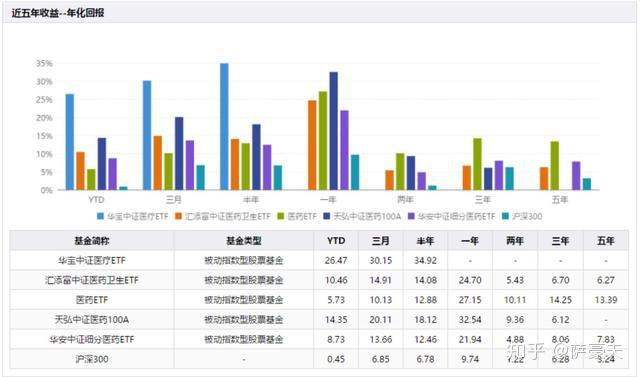
Task: Sort by the YTD table column header
Action: pos(336,241)
